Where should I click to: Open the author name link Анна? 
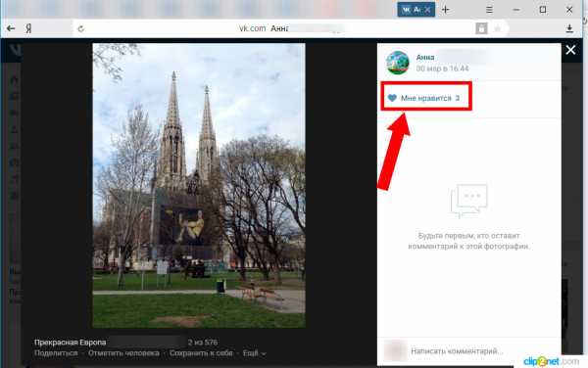[425, 58]
